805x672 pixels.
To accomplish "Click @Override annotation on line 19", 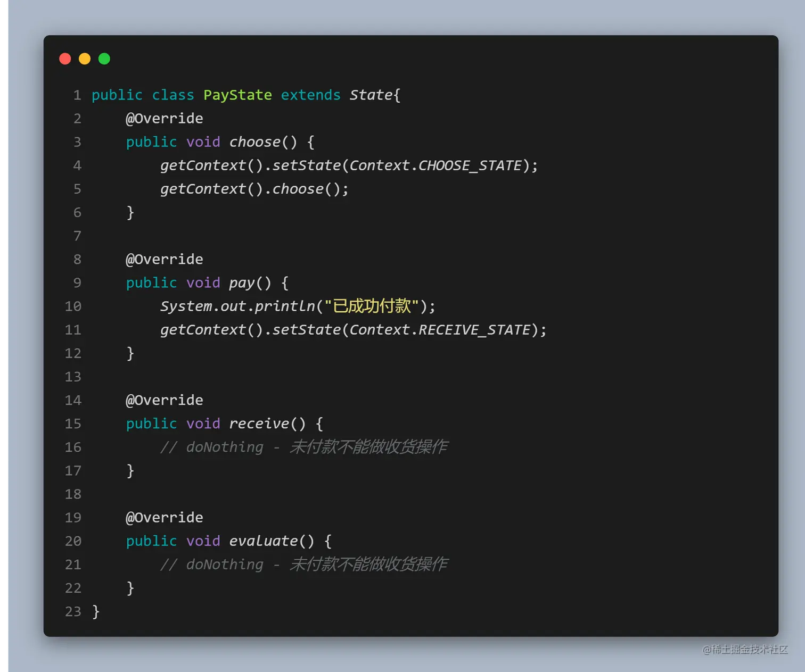I will pos(164,518).
